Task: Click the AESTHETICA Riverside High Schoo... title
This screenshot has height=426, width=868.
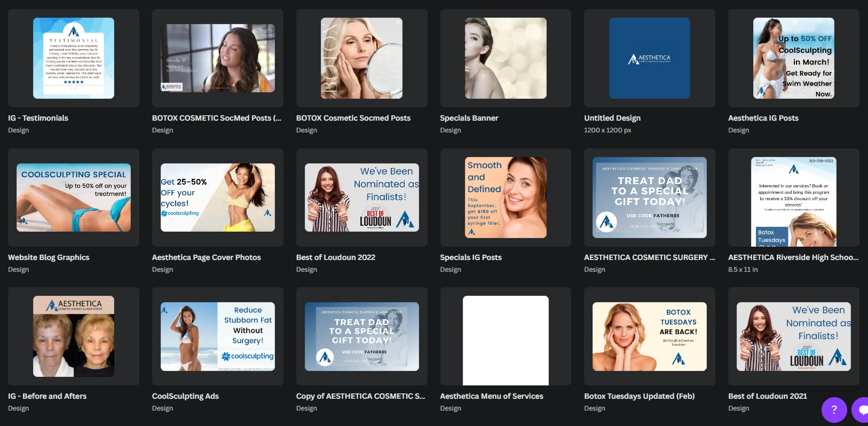Action: [793, 257]
